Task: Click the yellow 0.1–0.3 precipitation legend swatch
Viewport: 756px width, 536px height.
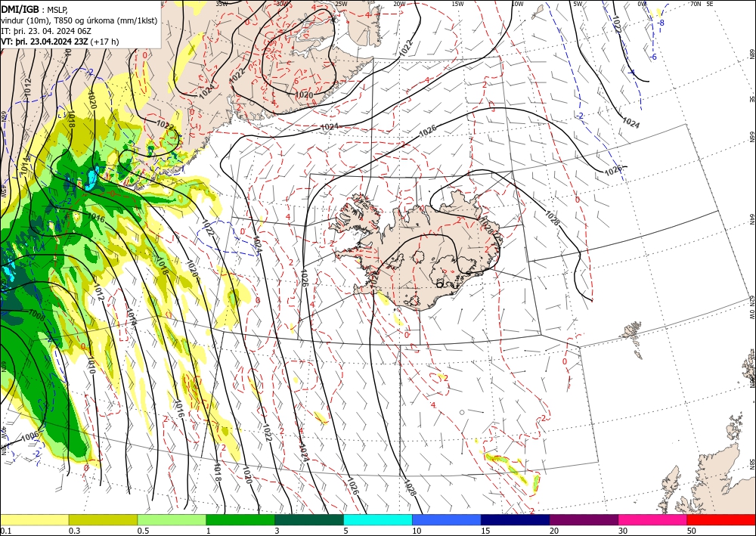Action: coord(34,519)
